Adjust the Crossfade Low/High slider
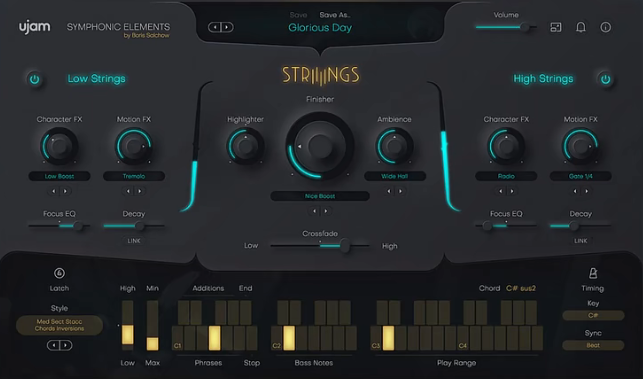 click(320, 246)
